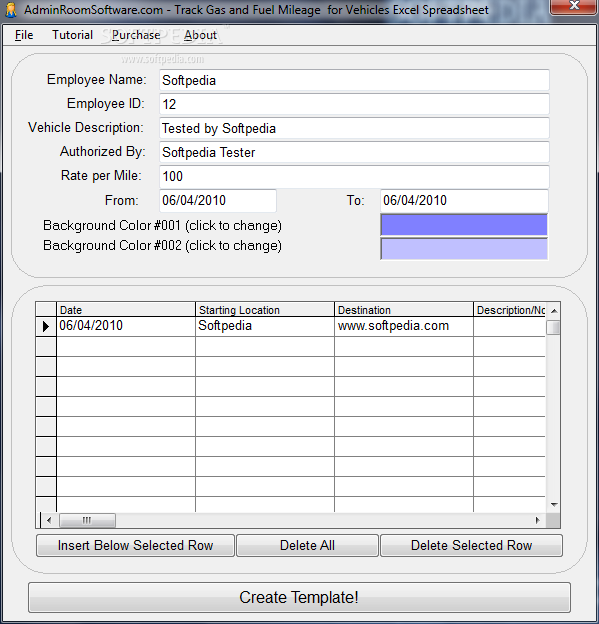
Task: Select the Date column header
Action: tap(126, 310)
